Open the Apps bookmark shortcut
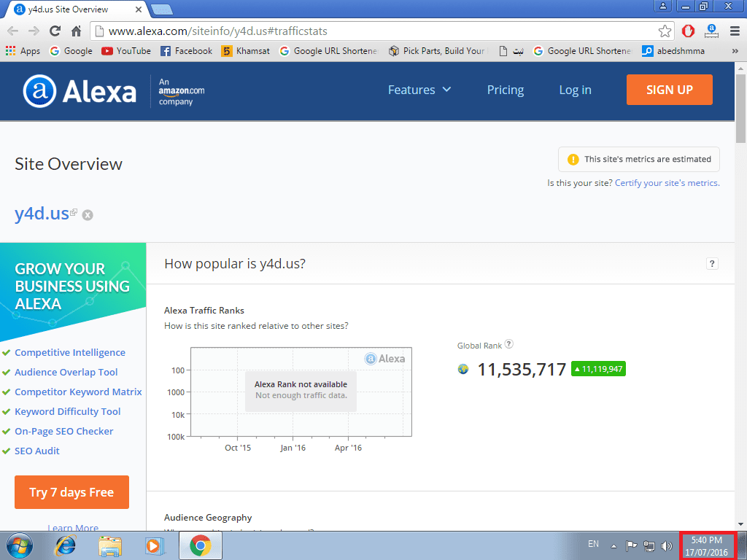The image size is (747, 560). pyautogui.click(x=23, y=51)
